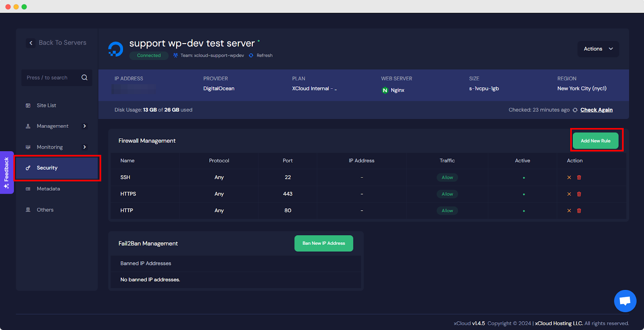Open the chat support bubble
The width and height of the screenshot is (644, 330).
[625, 301]
